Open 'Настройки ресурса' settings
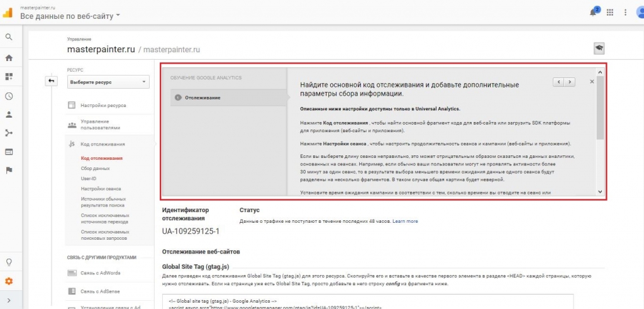Viewport: 644px width, 309px height. (104, 106)
